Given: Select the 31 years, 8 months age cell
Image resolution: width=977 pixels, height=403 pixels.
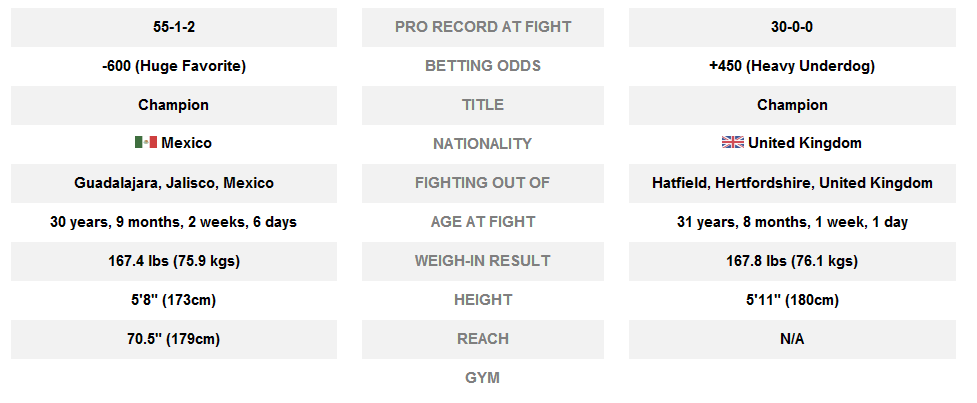Looking at the screenshot, I should pos(792,222).
